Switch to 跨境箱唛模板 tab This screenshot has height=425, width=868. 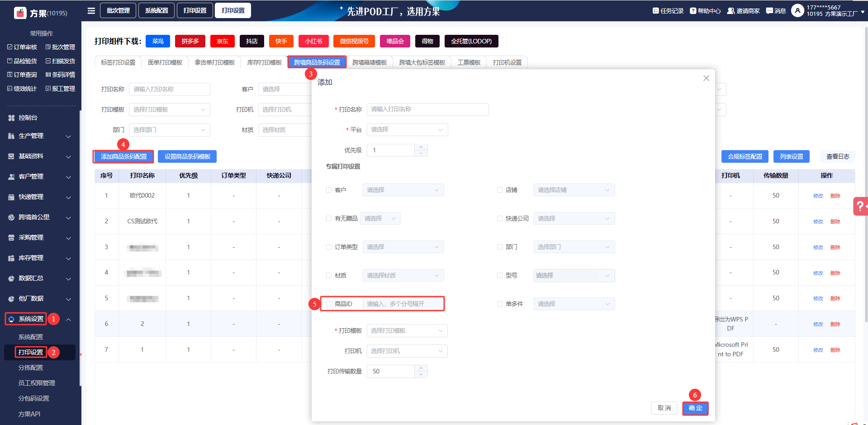click(370, 62)
